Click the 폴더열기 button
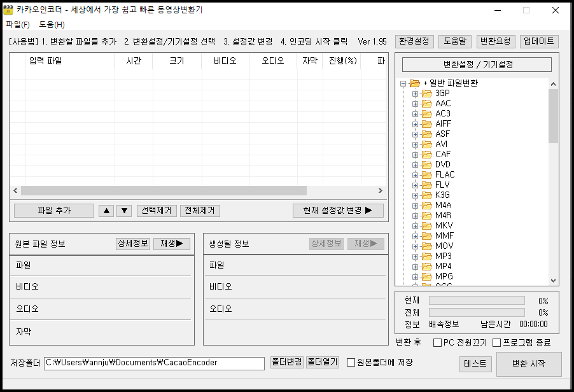 322,362
